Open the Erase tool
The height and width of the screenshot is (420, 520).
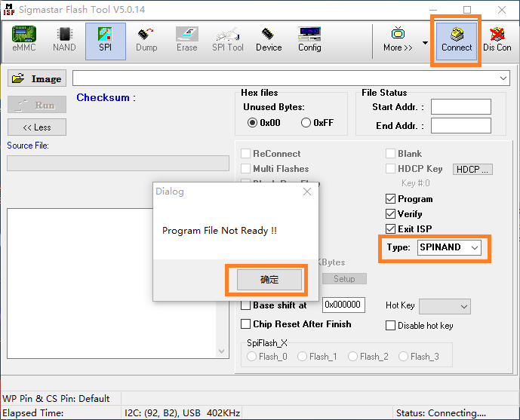187,39
